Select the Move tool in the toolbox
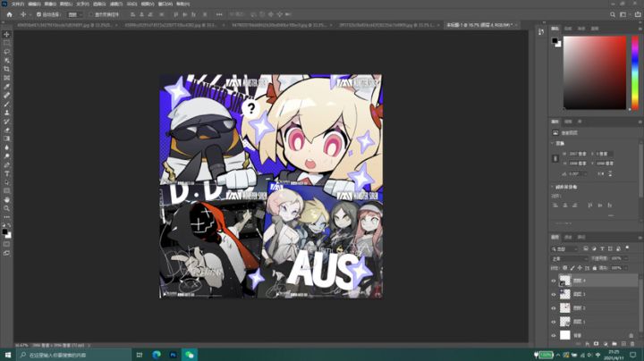 click(x=6, y=35)
